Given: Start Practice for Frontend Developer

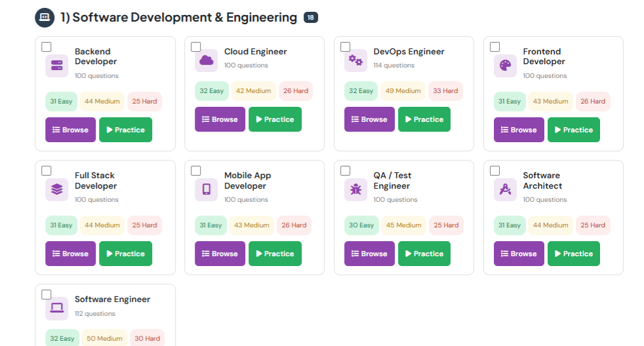Looking at the screenshot, I should (574, 130).
